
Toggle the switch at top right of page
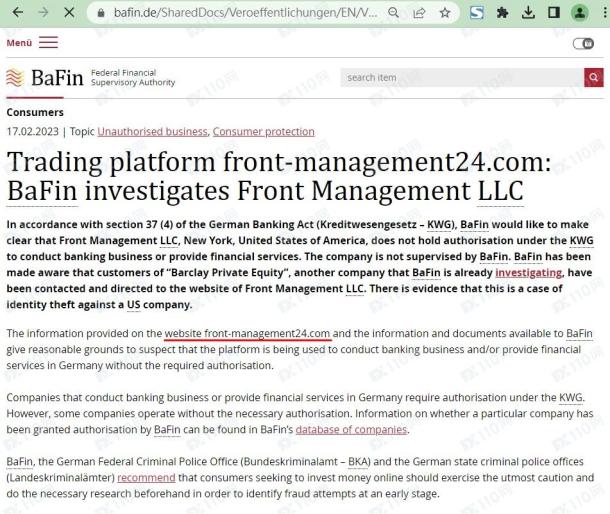(583, 44)
